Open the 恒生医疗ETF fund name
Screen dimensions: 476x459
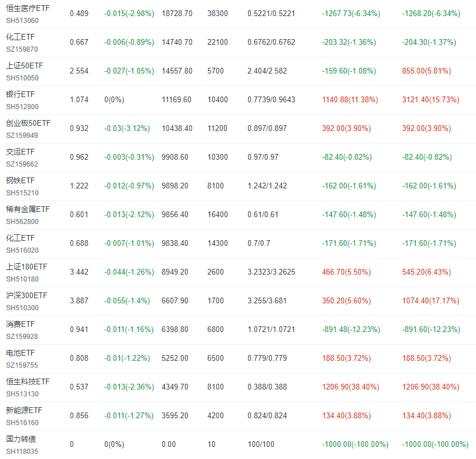pyautogui.click(x=28, y=8)
